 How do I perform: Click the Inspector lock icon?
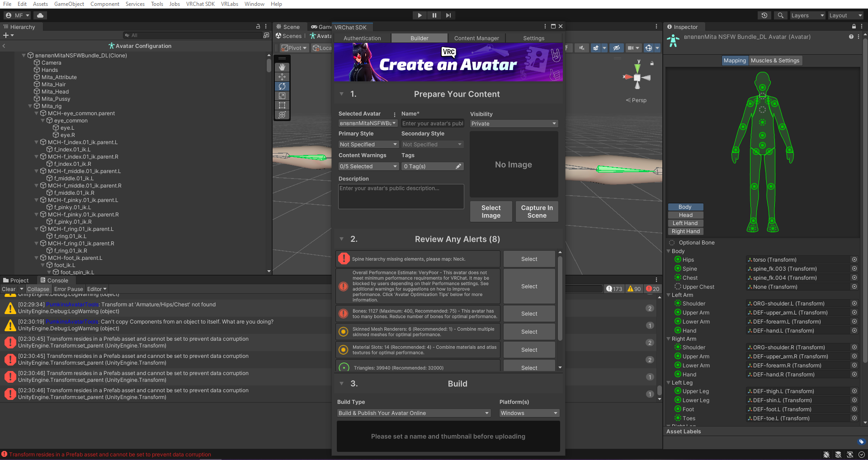(x=854, y=27)
